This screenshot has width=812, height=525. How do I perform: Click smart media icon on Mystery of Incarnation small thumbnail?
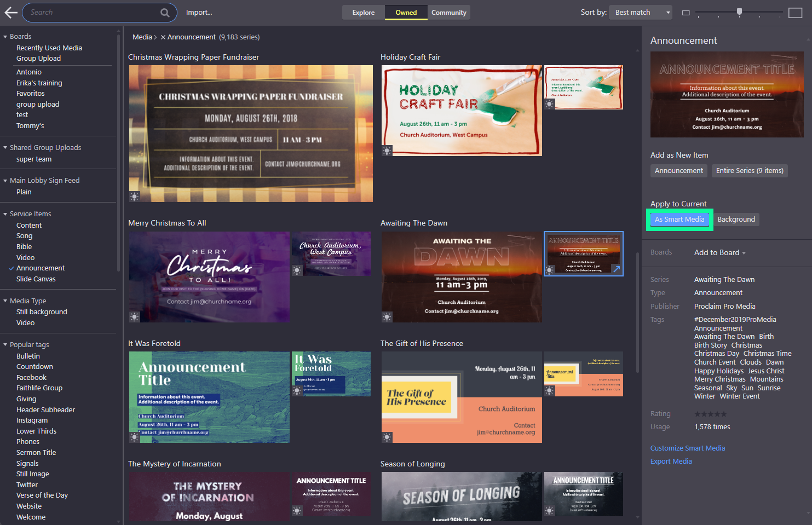[297, 511]
